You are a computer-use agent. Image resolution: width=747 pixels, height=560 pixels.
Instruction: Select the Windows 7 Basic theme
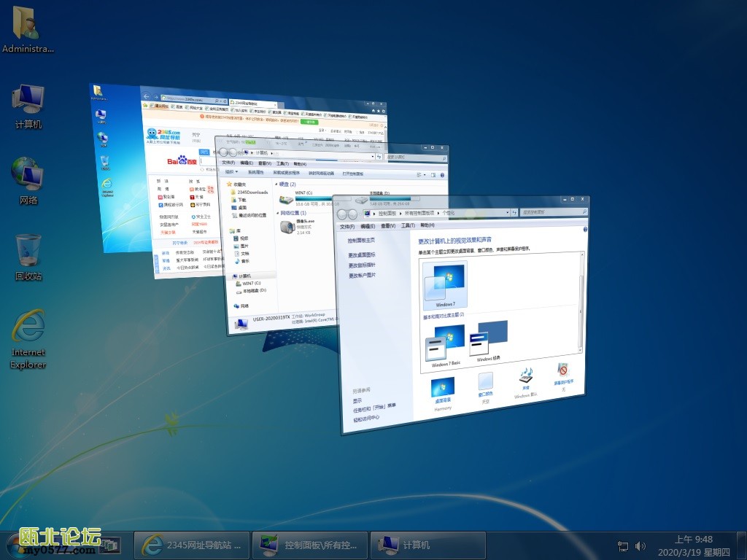pos(444,343)
